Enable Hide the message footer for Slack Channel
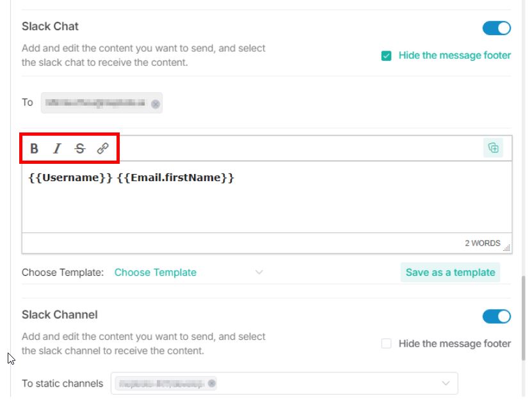The width and height of the screenshot is (532, 407). (x=385, y=344)
